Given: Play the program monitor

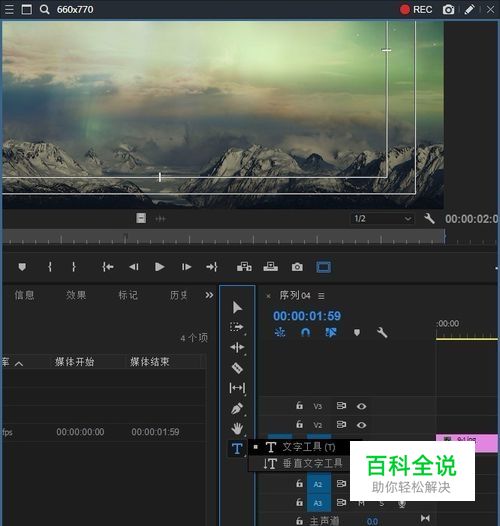Looking at the screenshot, I should click(x=159, y=267).
